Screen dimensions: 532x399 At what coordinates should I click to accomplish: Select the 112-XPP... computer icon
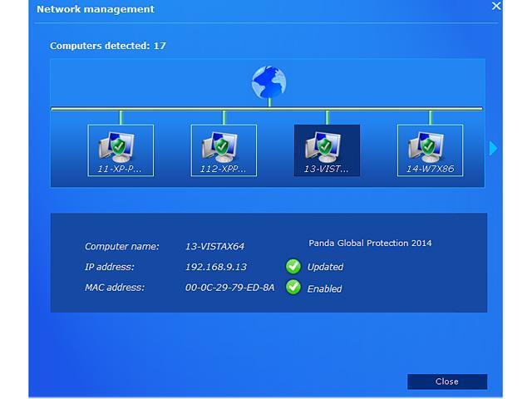click(x=224, y=150)
